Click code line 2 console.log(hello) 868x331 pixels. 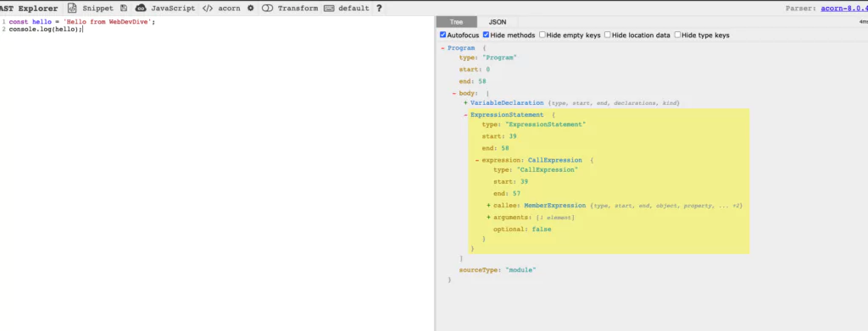coord(46,29)
